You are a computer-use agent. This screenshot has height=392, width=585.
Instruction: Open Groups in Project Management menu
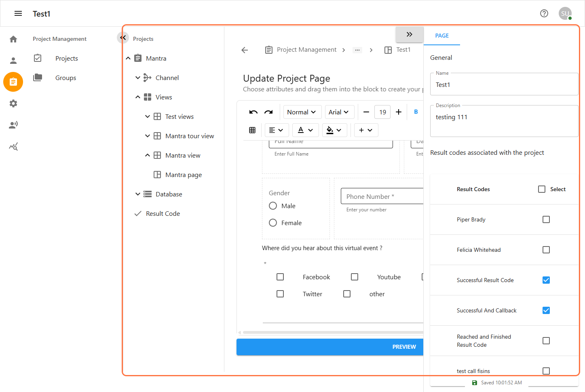[x=65, y=78]
